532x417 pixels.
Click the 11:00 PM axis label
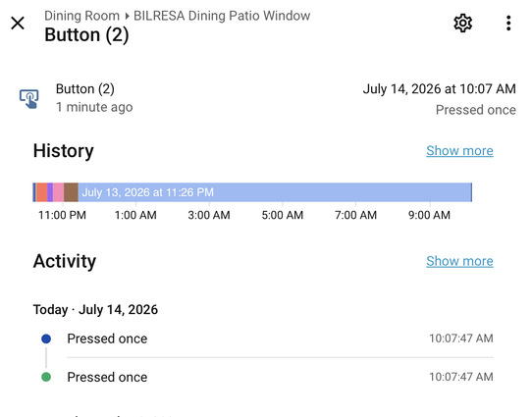pyautogui.click(x=62, y=215)
